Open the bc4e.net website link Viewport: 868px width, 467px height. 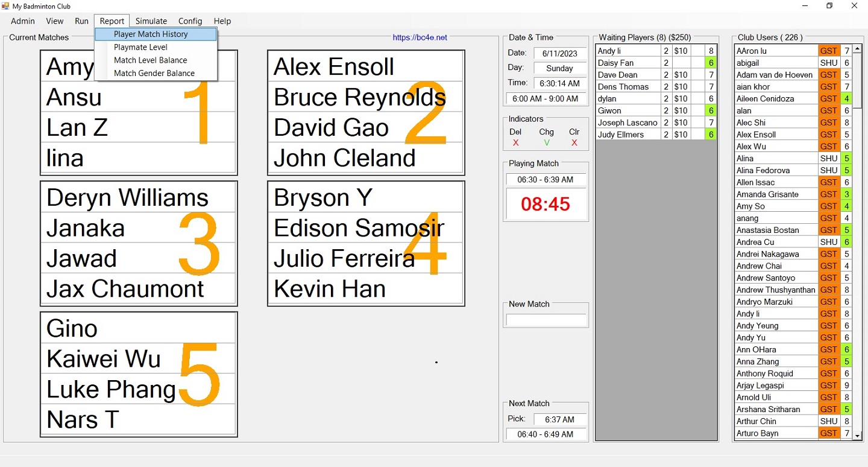(x=420, y=37)
